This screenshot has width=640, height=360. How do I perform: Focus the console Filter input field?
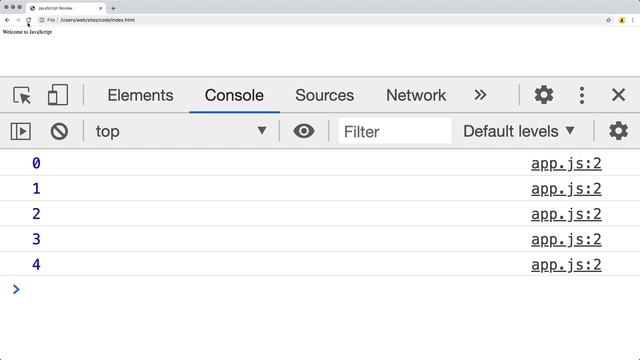(395, 131)
